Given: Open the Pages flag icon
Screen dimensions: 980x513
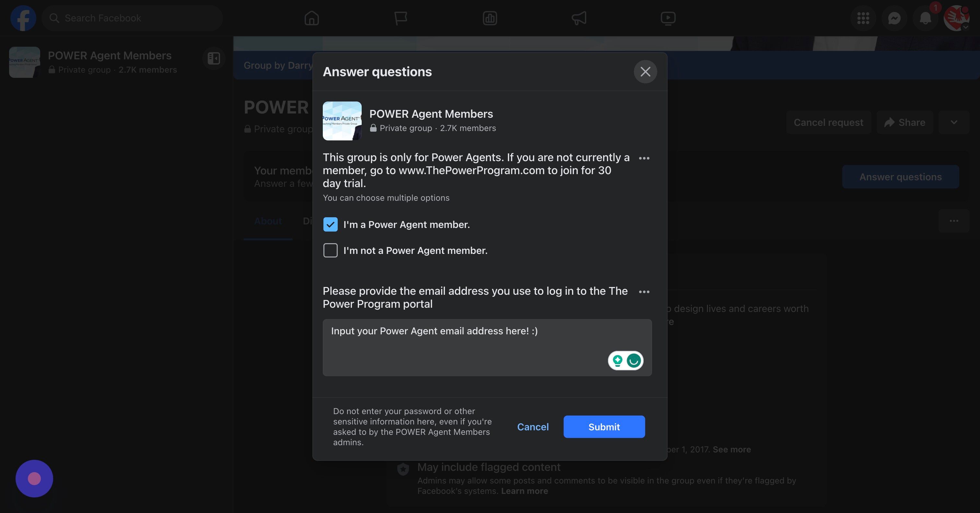Looking at the screenshot, I should (400, 18).
